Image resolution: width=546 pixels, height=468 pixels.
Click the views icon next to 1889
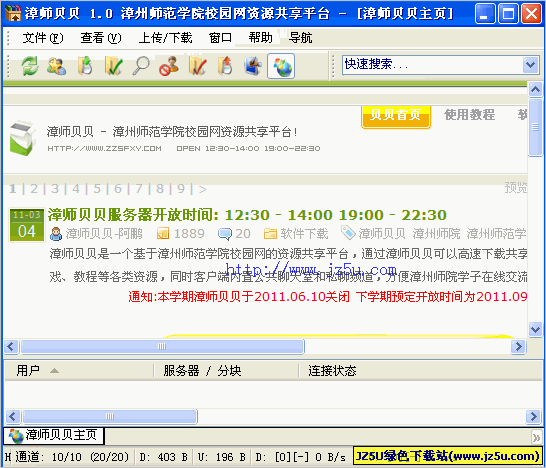coord(163,234)
